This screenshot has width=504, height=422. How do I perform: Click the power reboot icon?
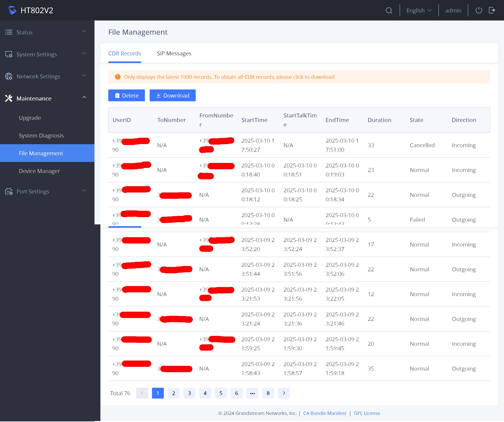479,10
